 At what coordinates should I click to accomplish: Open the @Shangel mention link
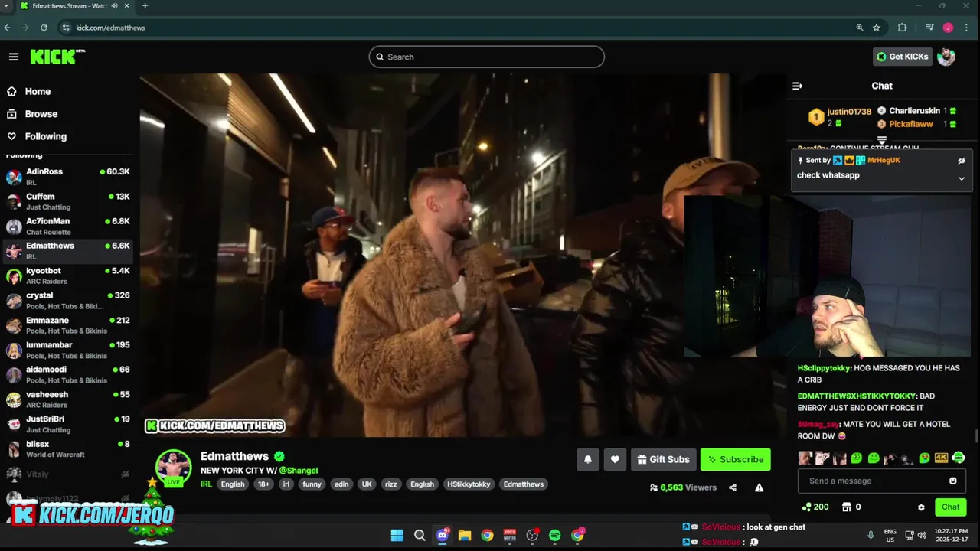pos(299,471)
